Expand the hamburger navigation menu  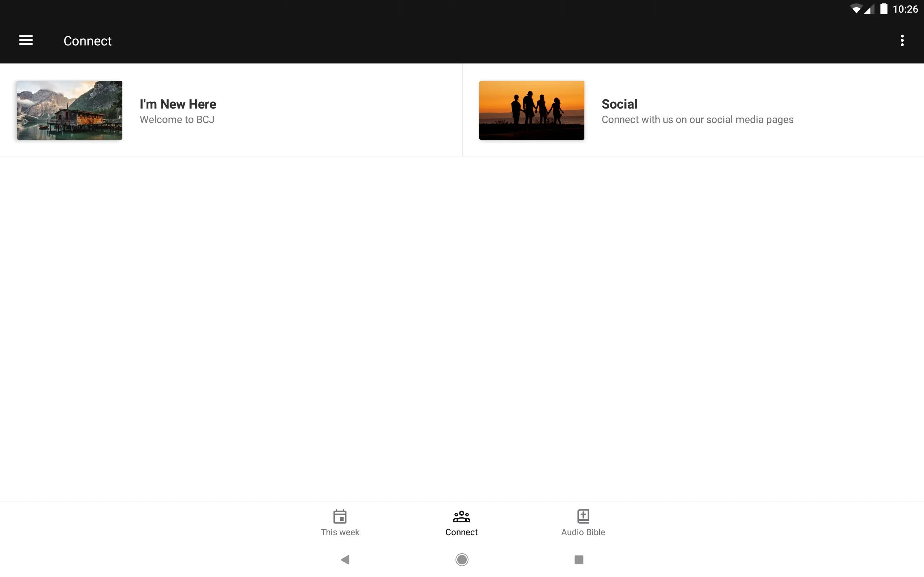point(26,40)
